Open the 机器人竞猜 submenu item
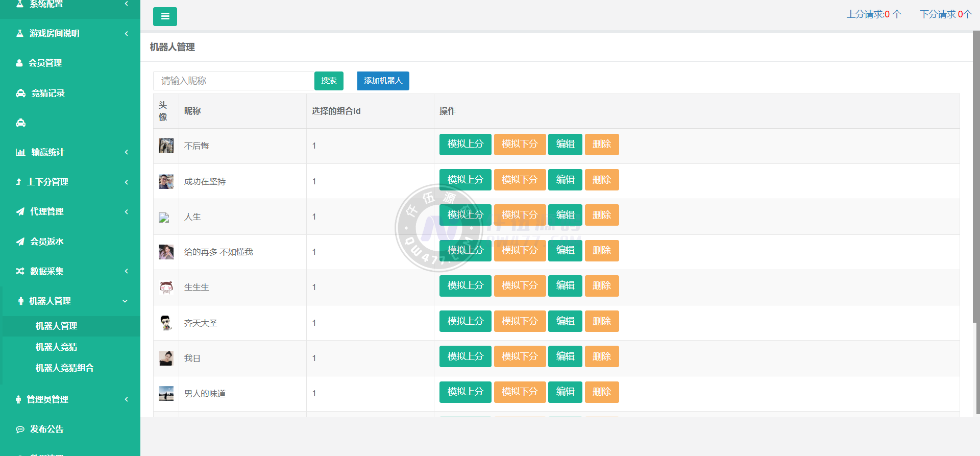The height and width of the screenshot is (456, 980). coord(56,347)
